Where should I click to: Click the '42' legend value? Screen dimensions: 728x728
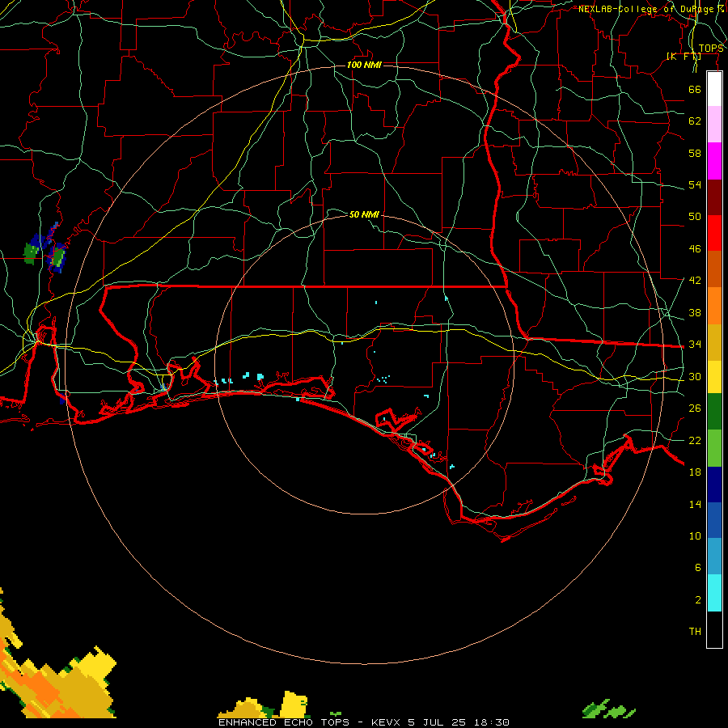coord(695,281)
